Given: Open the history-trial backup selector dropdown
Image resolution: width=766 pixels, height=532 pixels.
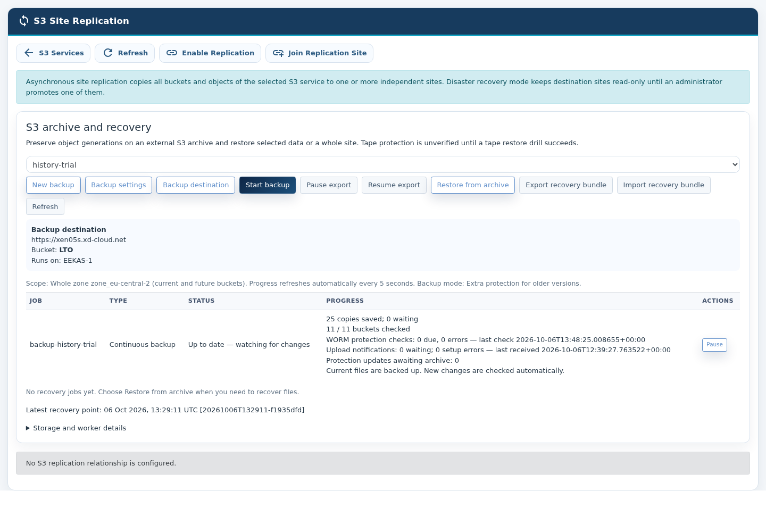Looking at the screenshot, I should point(382,164).
